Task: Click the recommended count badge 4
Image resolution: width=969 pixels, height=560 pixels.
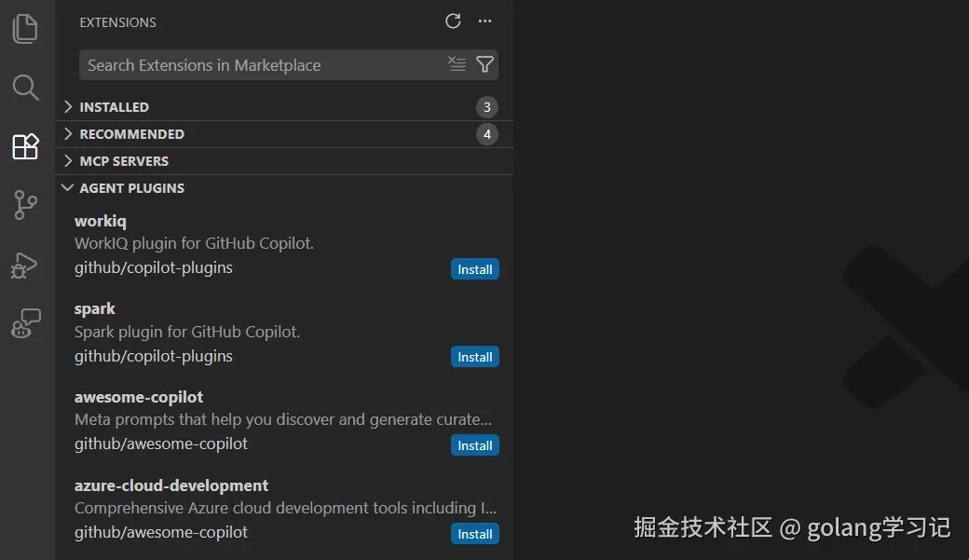Action: tap(487, 134)
